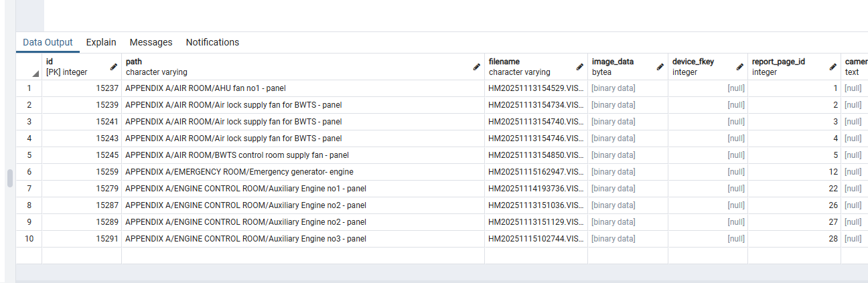
Task: Switch to the Explain tab
Action: click(x=101, y=42)
